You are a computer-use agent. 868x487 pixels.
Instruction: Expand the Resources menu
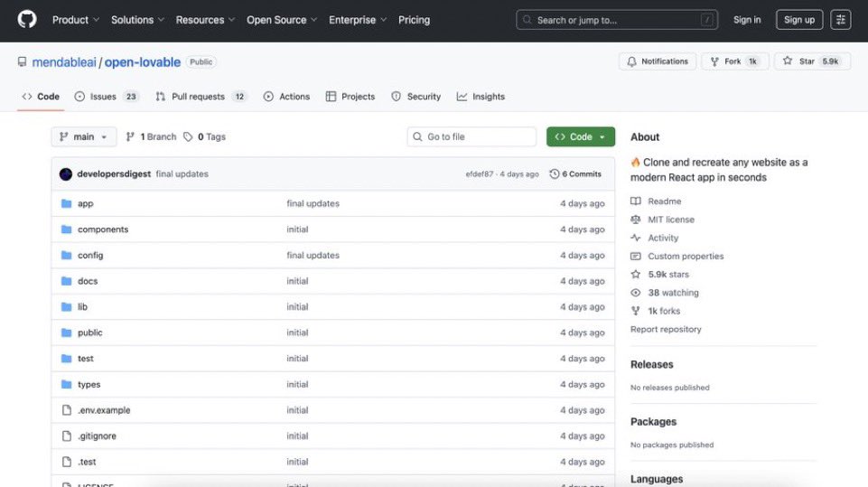(x=205, y=20)
